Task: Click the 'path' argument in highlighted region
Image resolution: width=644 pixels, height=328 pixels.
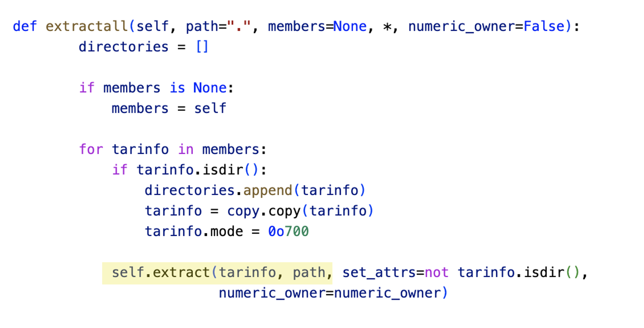Action: point(309,273)
